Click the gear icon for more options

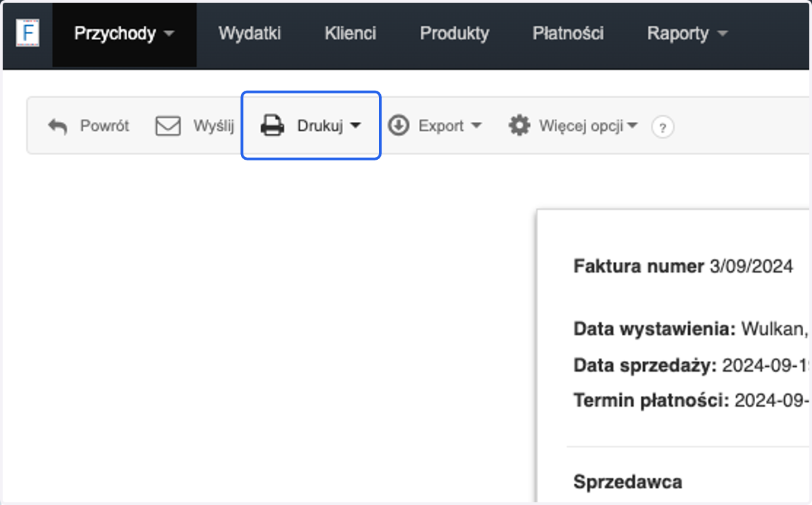519,126
